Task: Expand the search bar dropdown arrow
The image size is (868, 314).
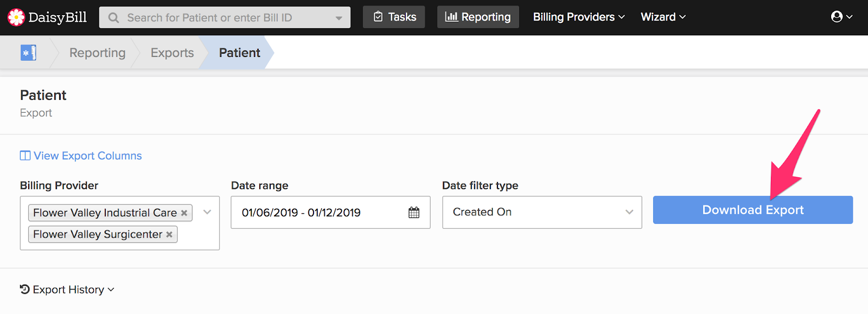Action: coord(339,18)
